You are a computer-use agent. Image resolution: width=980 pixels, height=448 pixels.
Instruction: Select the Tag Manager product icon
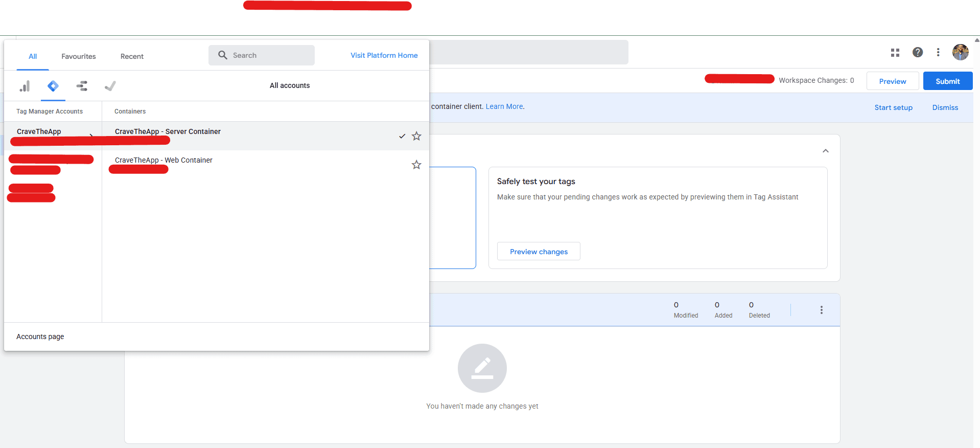click(53, 86)
